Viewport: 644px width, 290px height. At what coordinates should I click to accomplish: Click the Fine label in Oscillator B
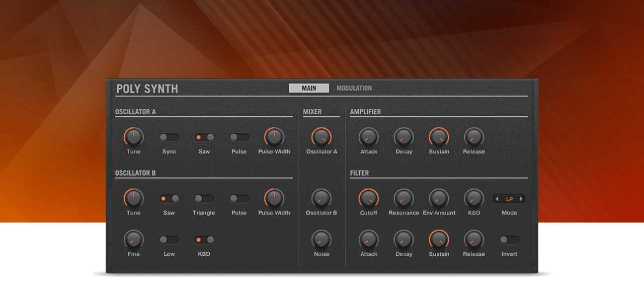coord(134,254)
